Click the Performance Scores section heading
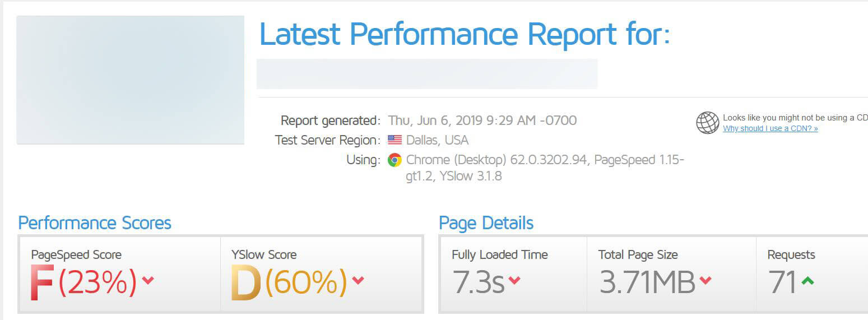Image resolution: width=868 pixels, height=320 pixels. click(95, 223)
